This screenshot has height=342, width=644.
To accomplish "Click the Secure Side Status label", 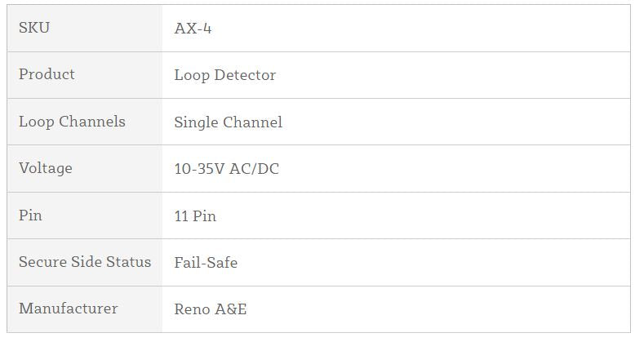I will (85, 262).
